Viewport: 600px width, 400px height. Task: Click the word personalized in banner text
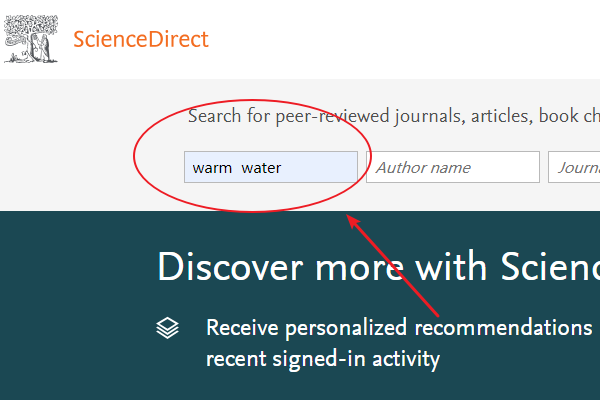tap(346, 328)
